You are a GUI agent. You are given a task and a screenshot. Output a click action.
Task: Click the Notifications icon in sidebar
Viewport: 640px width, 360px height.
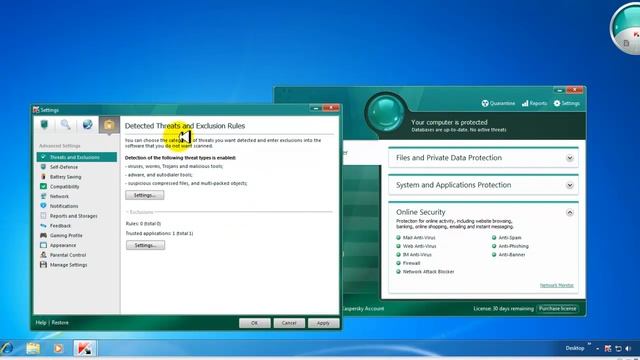pyautogui.click(x=43, y=206)
